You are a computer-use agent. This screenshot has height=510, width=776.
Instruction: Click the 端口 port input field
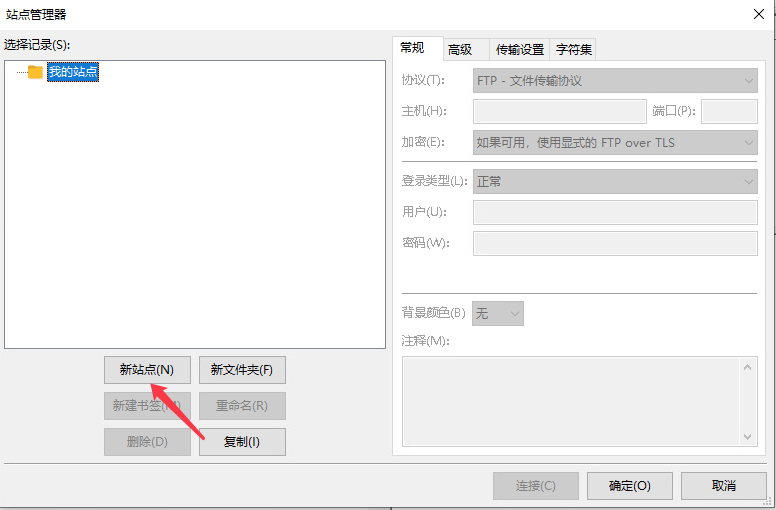729,111
